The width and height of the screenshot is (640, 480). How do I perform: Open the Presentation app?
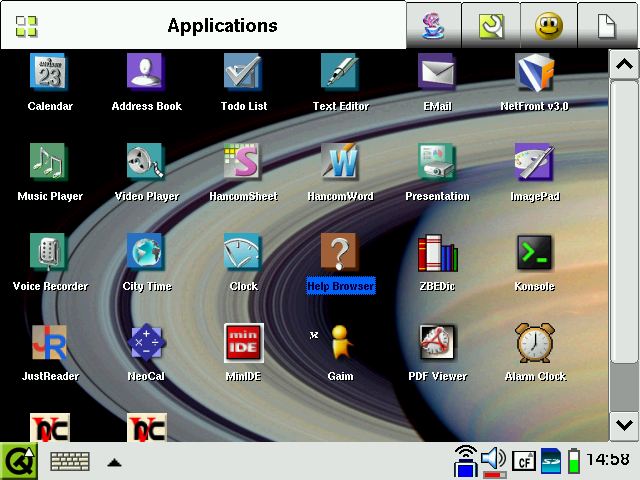(437, 162)
